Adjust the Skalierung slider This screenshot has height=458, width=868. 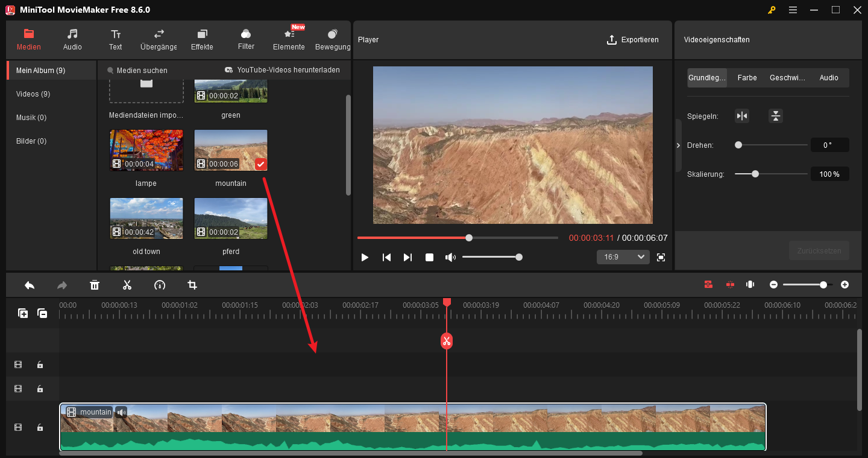[x=755, y=173]
